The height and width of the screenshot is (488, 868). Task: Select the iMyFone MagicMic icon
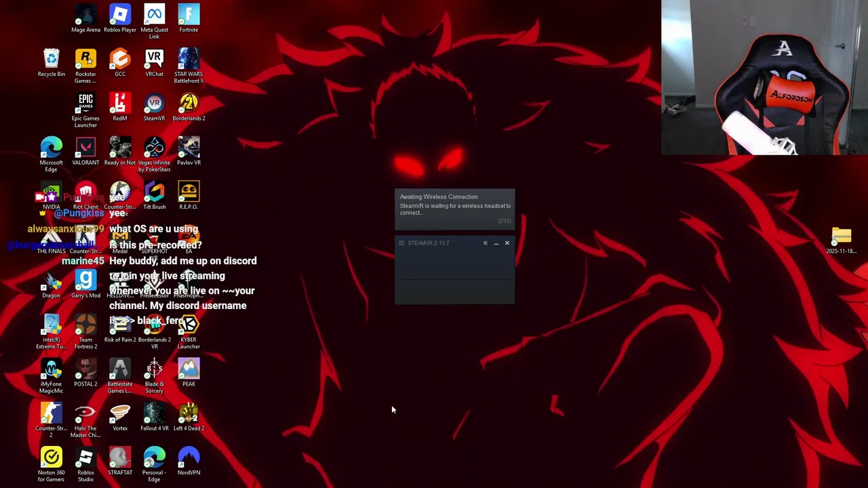52,375
